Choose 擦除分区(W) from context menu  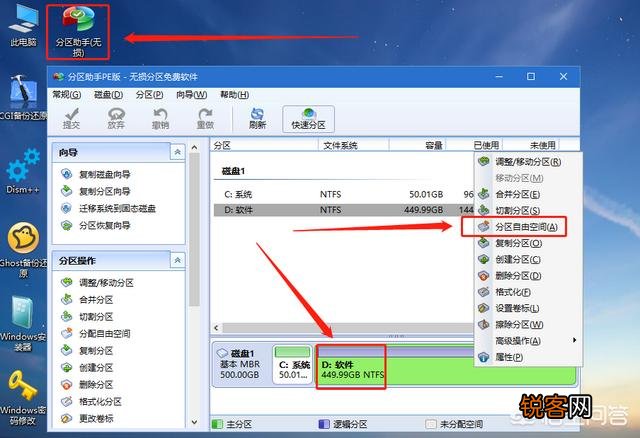(528, 325)
